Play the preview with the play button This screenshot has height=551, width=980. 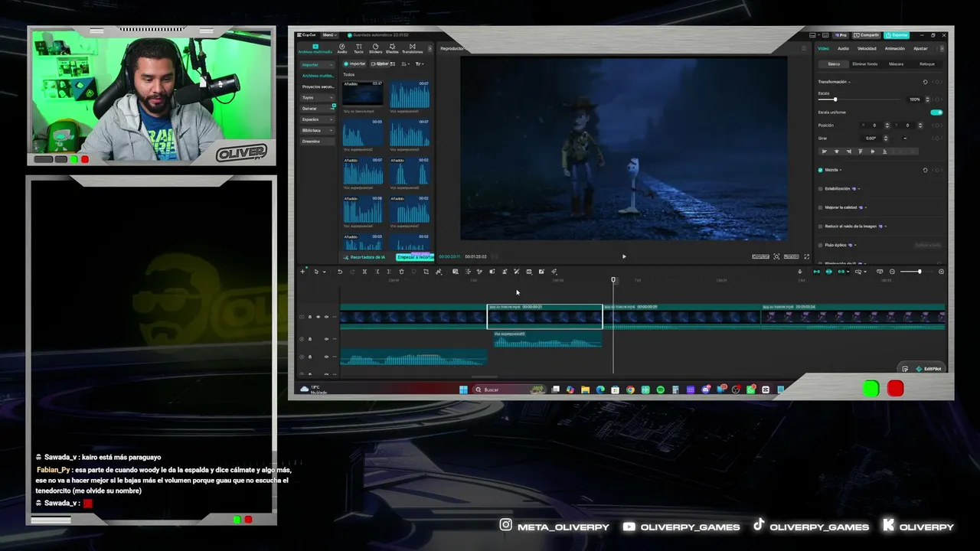624,256
